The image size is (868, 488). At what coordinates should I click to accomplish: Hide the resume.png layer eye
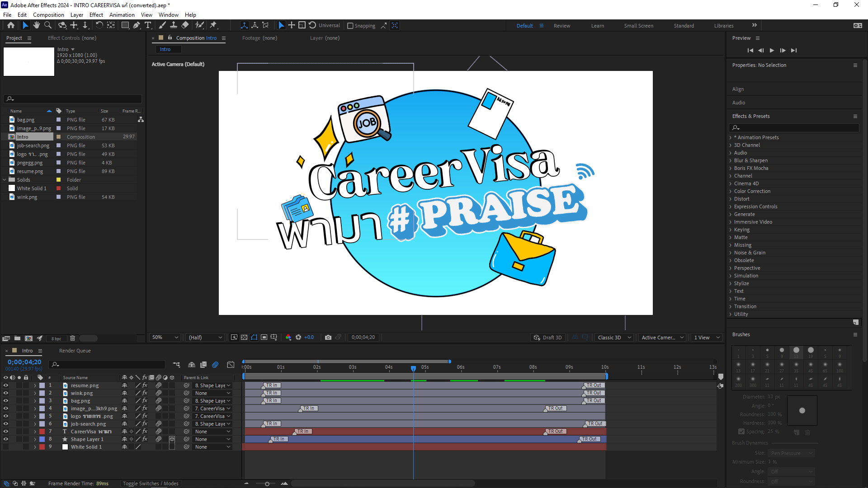[x=5, y=385]
